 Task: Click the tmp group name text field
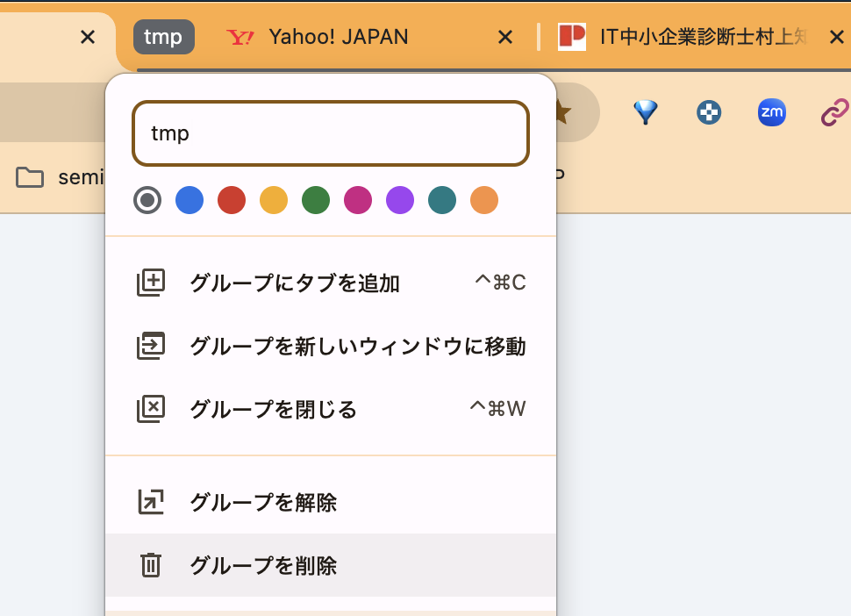pyautogui.click(x=331, y=133)
